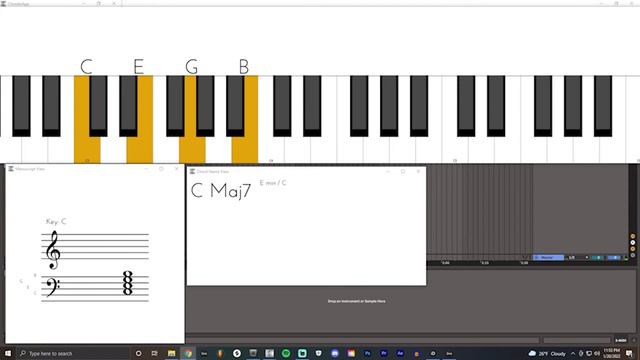Screen dimensions: 640x360
Task: Click the 'Key: C' label in Manuscript View
Action: tap(56, 222)
